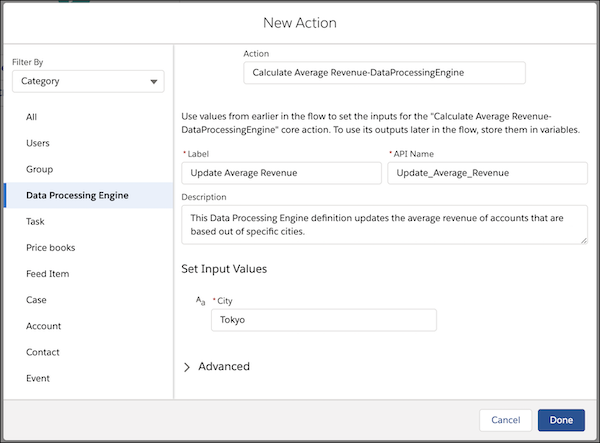Click the Label input field
Image resolution: width=600 pixels, height=443 pixels.
pyautogui.click(x=281, y=173)
